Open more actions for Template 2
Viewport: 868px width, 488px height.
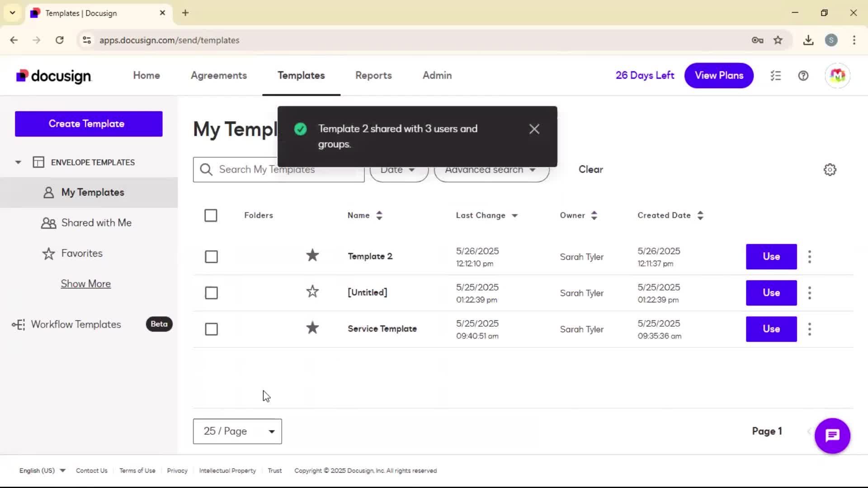[810, 257]
